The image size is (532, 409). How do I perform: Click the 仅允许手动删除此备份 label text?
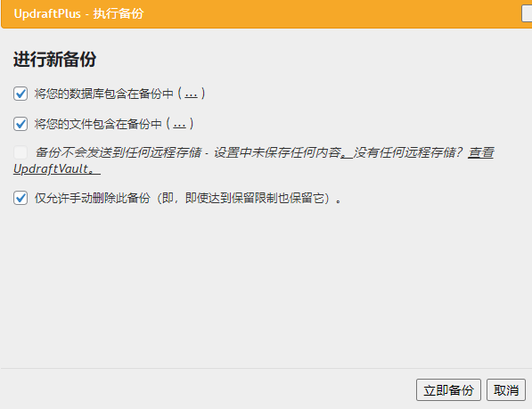click(92, 198)
